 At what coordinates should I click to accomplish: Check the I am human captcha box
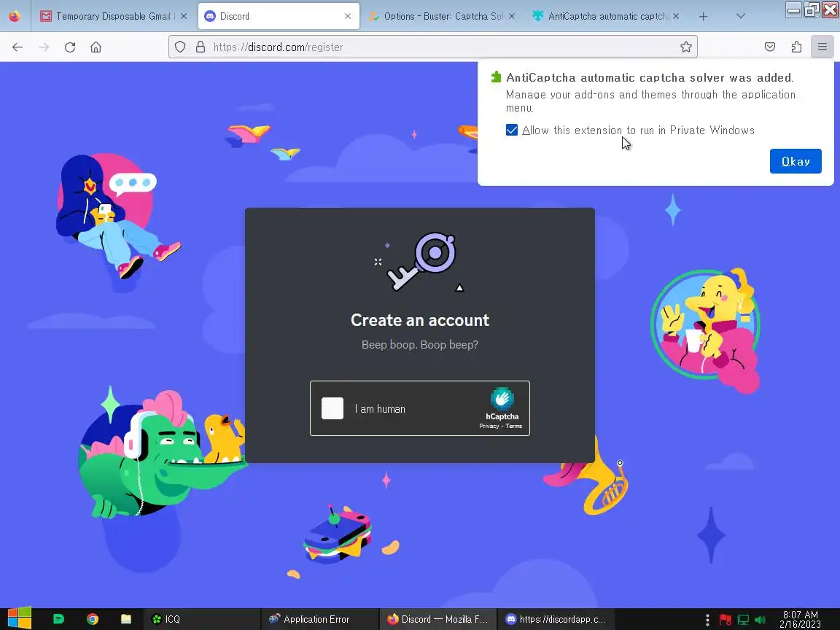pos(332,408)
